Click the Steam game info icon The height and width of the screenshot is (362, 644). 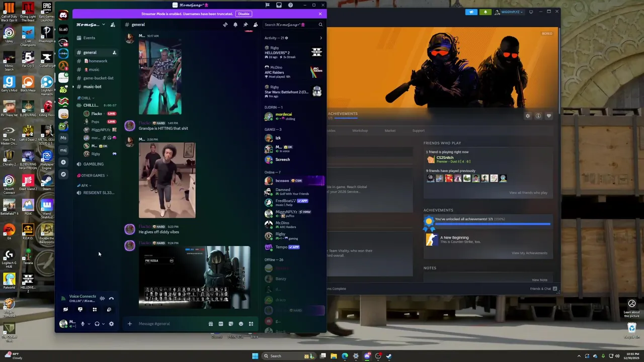pyautogui.click(x=538, y=116)
